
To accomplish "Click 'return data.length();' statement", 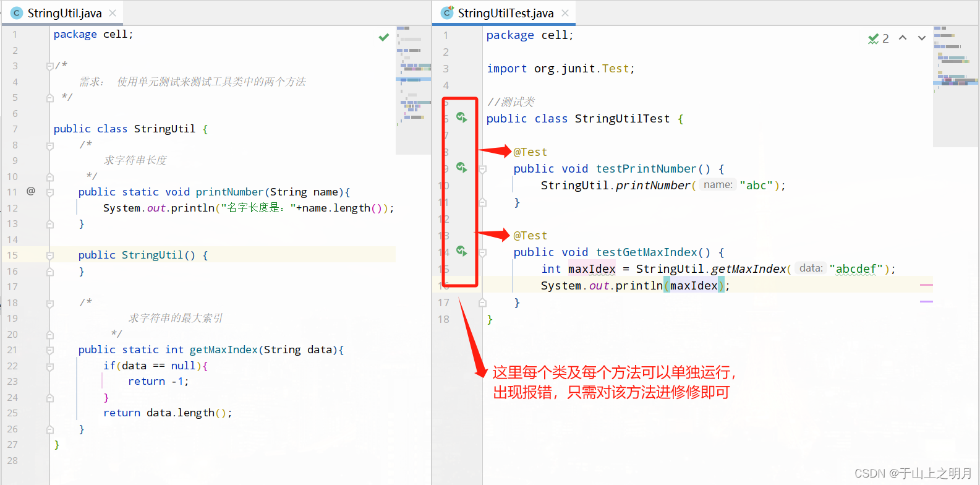I will 168,413.
